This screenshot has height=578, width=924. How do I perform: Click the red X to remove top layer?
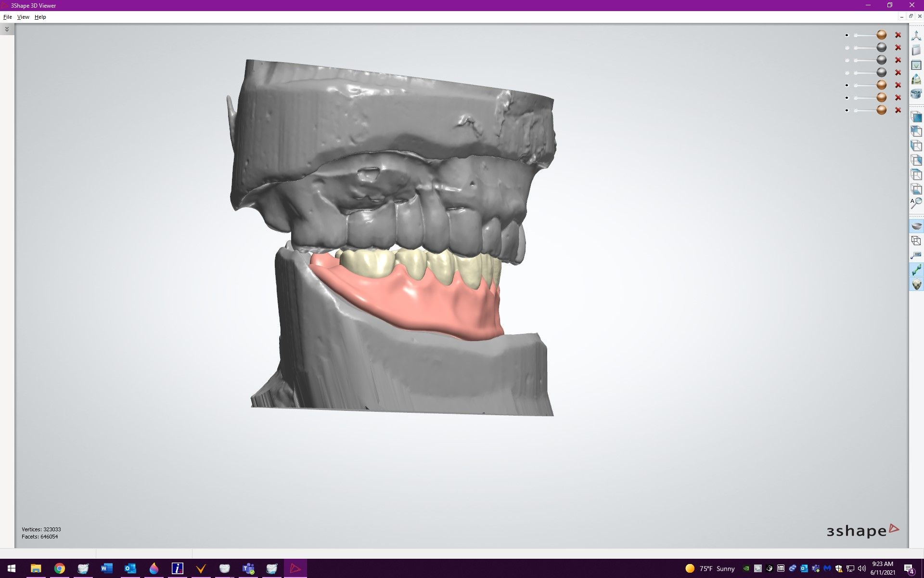tap(898, 35)
